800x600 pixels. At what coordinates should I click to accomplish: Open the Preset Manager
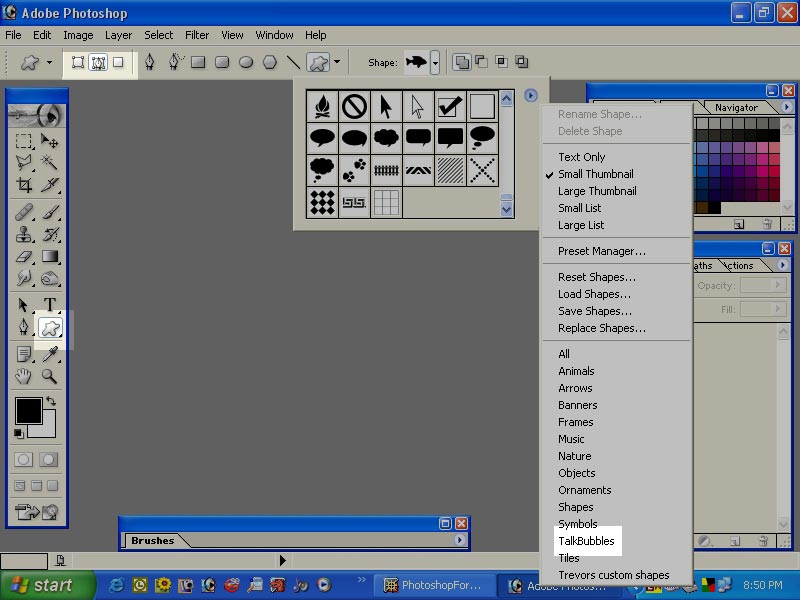[x=600, y=250]
